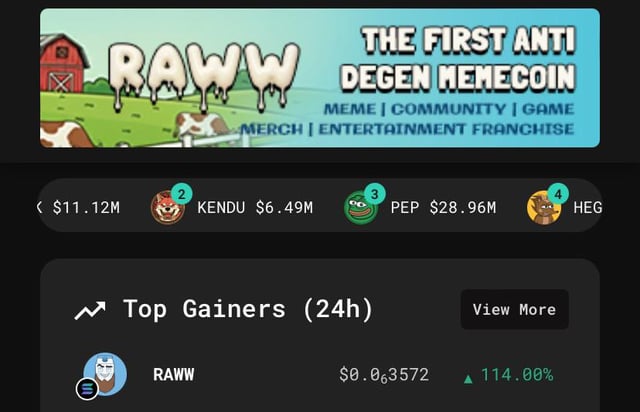
Task: Open the HEG hedgehog token icon
Action: pos(544,208)
